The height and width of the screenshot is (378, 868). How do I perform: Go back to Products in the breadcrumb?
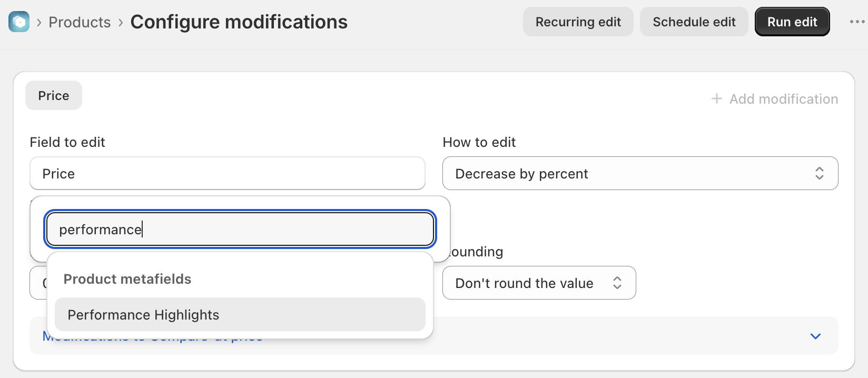click(x=80, y=22)
